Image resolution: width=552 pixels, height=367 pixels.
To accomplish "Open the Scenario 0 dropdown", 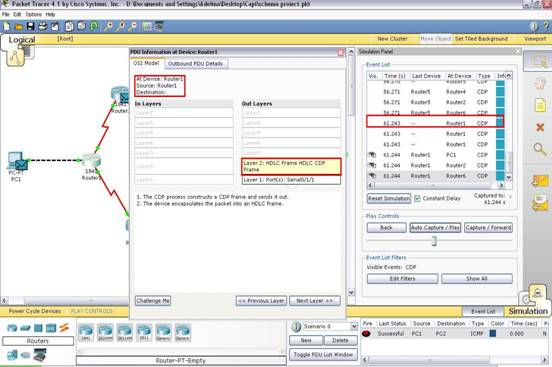I will (354, 326).
